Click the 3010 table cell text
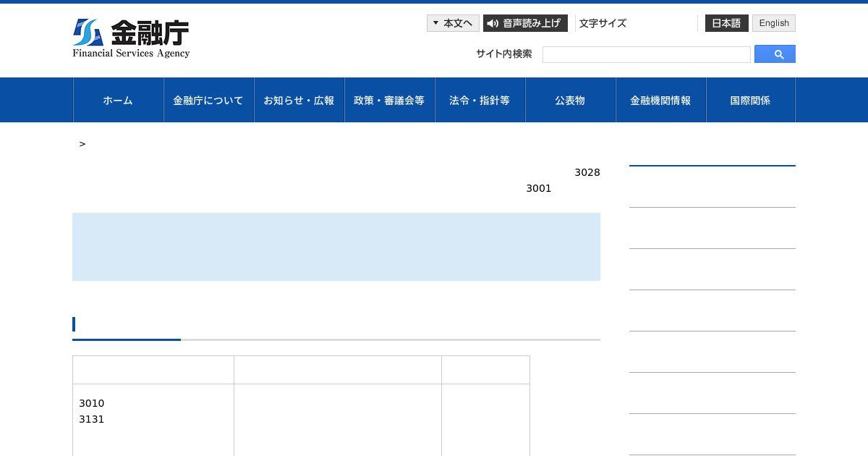The image size is (868, 456). pyautogui.click(x=92, y=403)
